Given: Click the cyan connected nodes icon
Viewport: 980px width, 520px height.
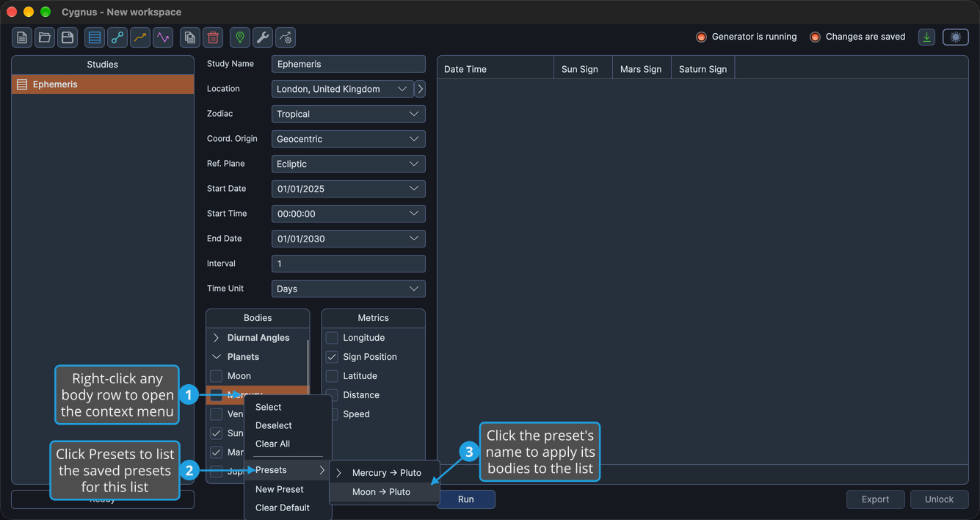Looking at the screenshot, I should pyautogui.click(x=117, y=37).
